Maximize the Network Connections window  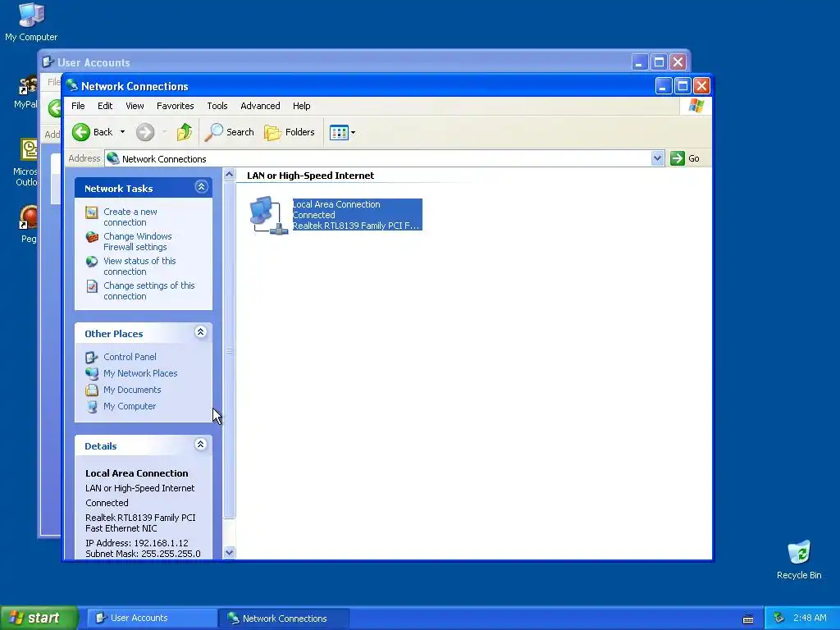tap(682, 85)
